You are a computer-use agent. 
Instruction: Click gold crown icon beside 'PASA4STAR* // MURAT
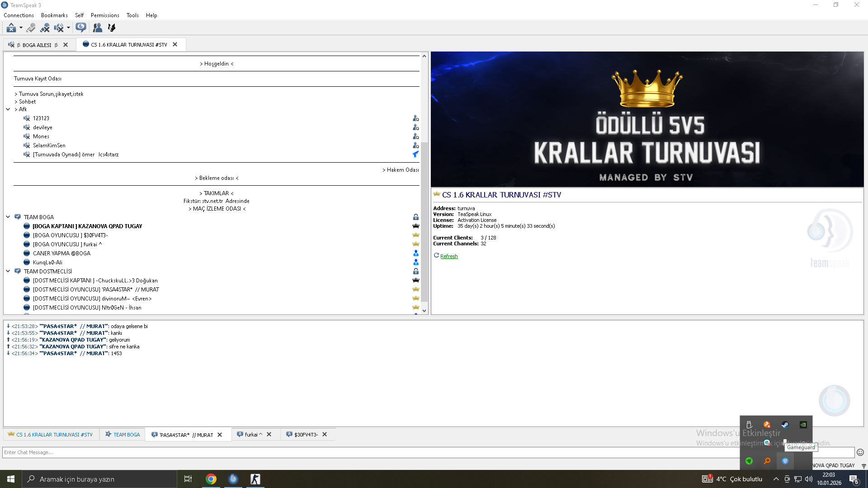tap(416, 290)
